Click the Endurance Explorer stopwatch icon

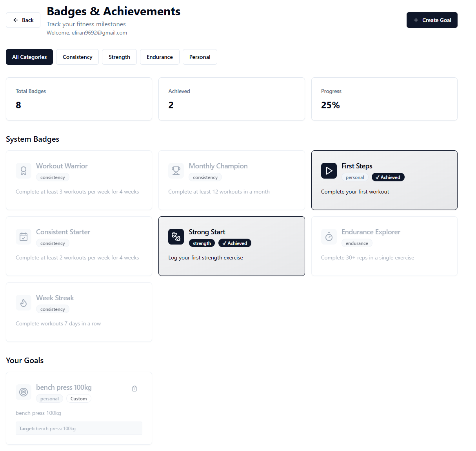tap(329, 237)
